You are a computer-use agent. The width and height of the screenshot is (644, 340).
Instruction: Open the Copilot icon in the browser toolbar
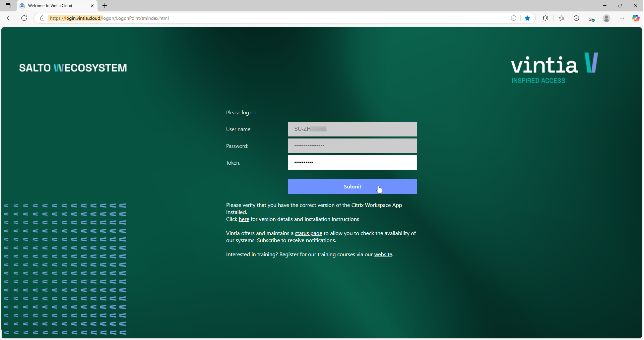[x=636, y=18]
